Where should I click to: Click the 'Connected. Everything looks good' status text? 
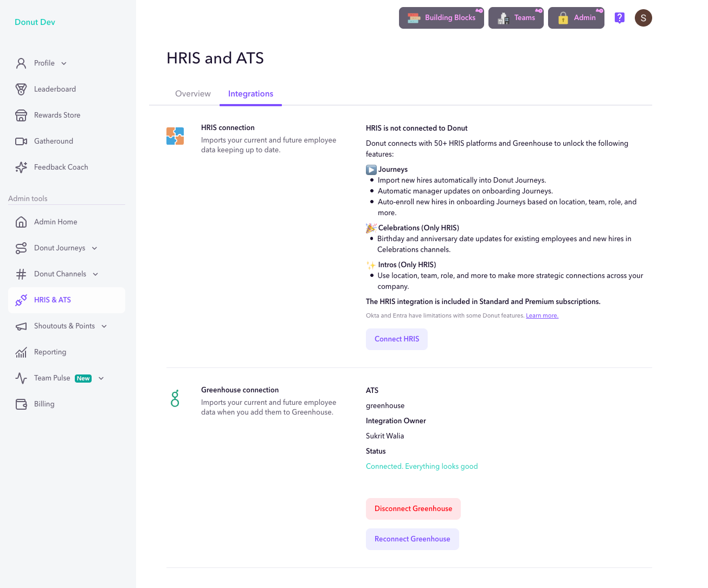click(422, 467)
